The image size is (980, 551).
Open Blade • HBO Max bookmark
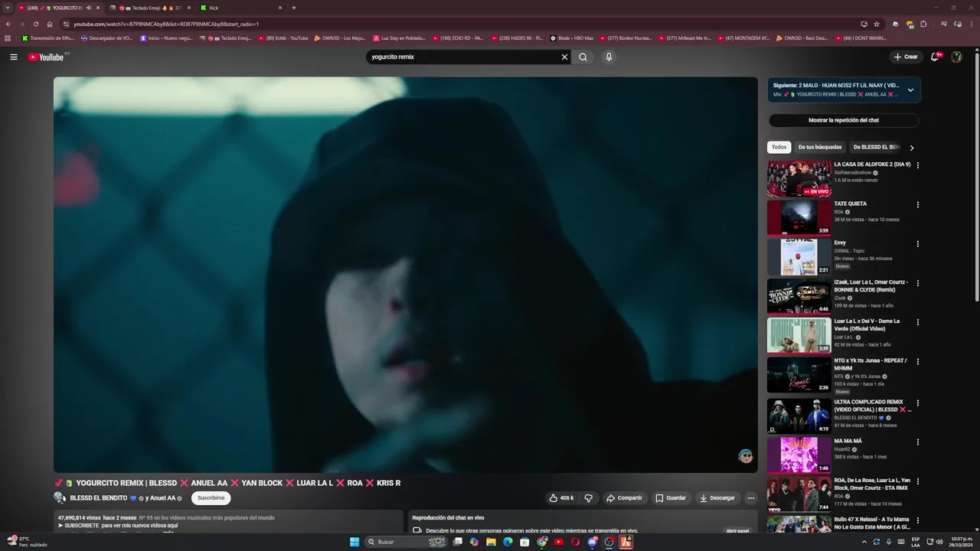tap(572, 37)
